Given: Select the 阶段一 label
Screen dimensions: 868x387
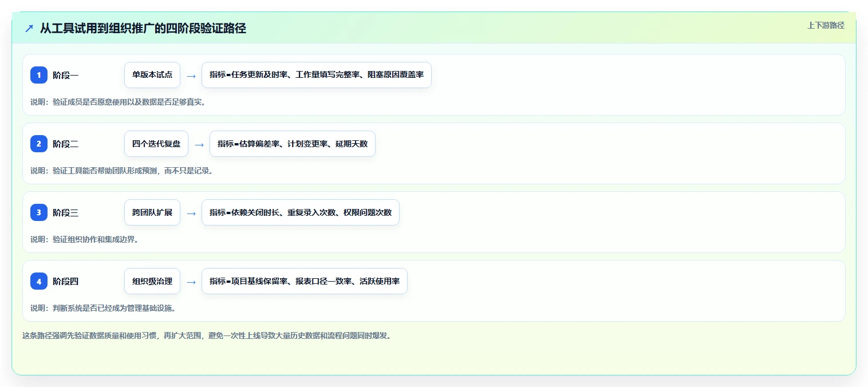Looking at the screenshot, I should (x=66, y=75).
